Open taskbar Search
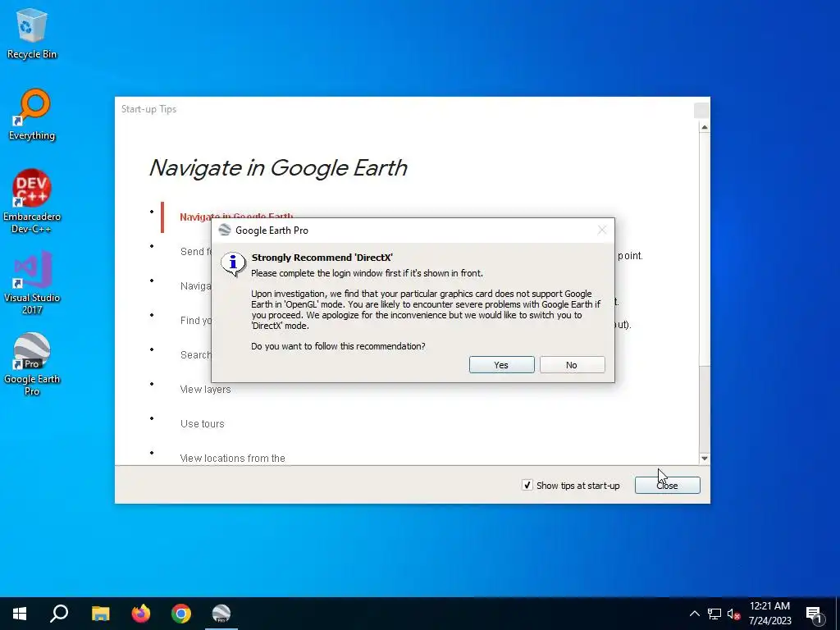Image resolution: width=840 pixels, height=630 pixels. tap(59, 614)
